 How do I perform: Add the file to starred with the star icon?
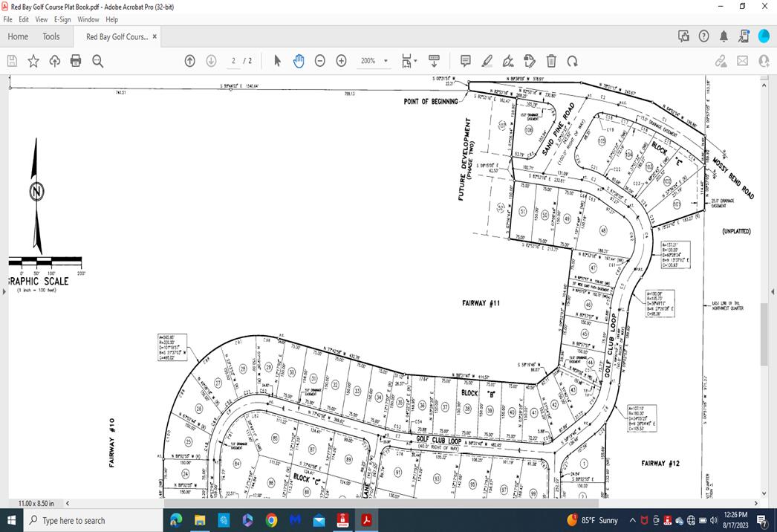pyautogui.click(x=33, y=61)
